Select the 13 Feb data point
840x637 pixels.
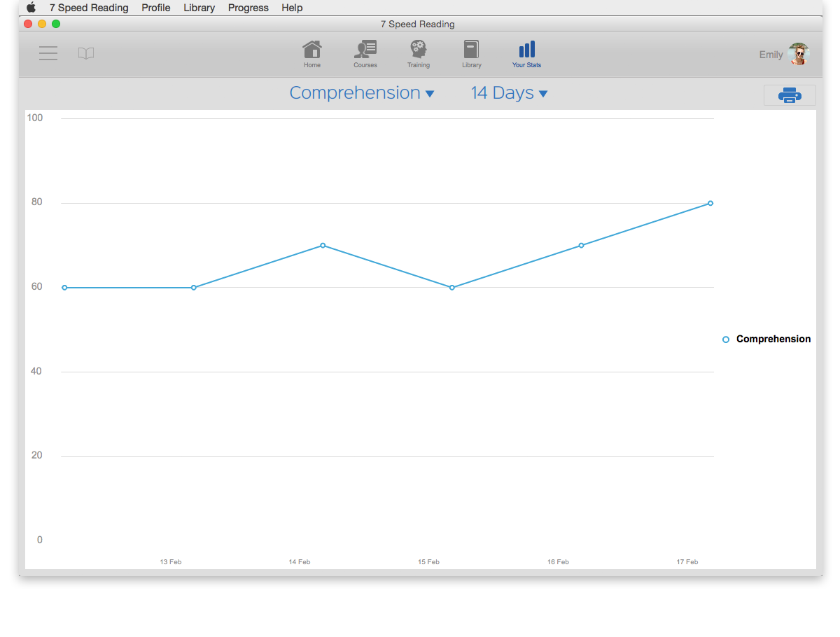[194, 288]
